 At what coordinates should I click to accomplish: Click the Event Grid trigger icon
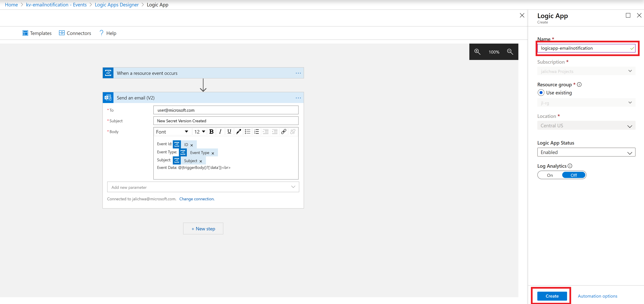(x=108, y=73)
